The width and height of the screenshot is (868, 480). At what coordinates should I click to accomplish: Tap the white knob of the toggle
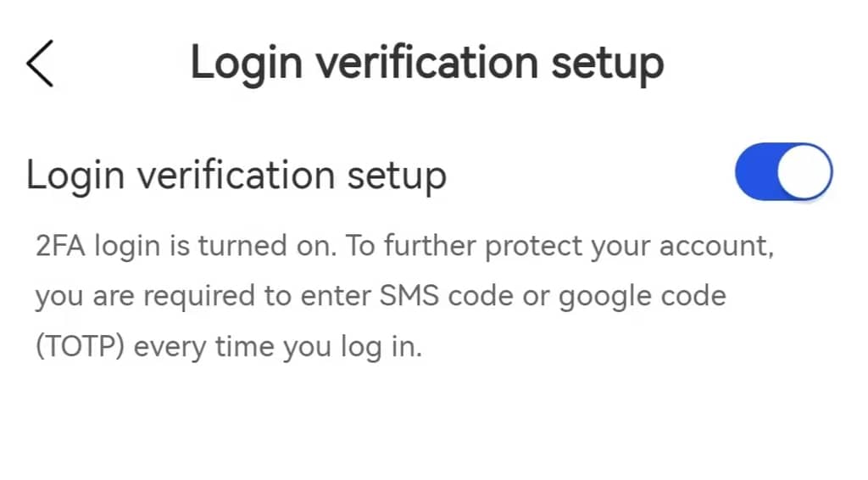pos(804,173)
